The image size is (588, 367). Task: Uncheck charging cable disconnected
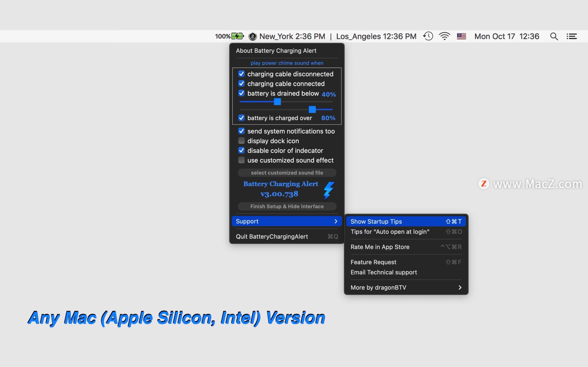[x=241, y=74]
